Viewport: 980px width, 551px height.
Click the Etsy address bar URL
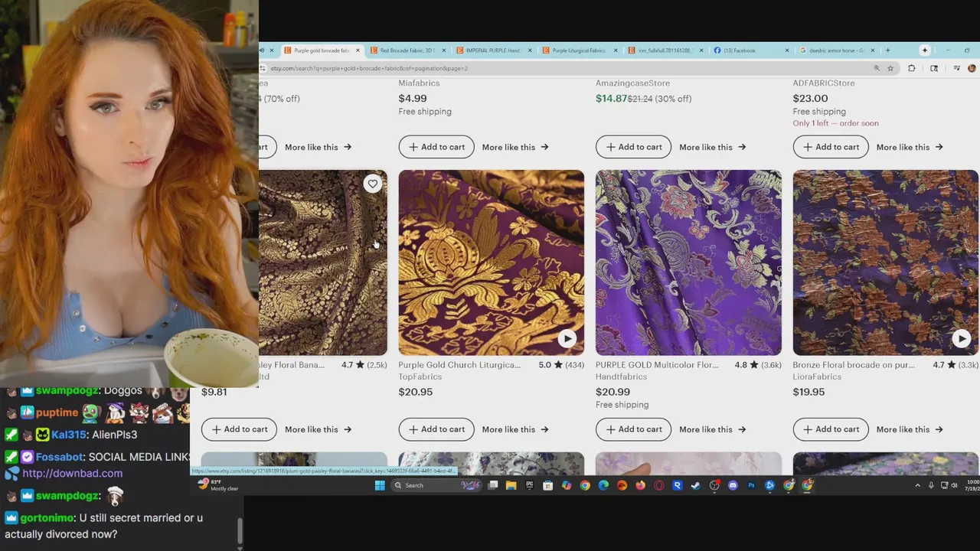pyautogui.click(x=369, y=68)
